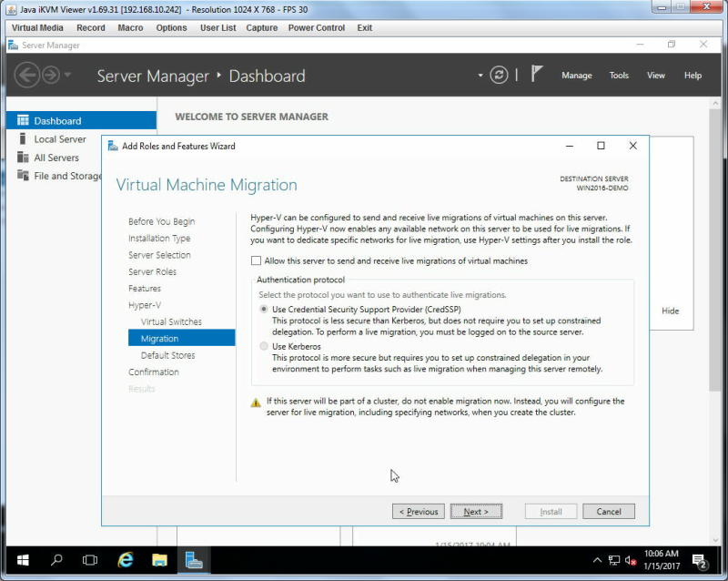Click the Next button in wizard
The width and height of the screenshot is (728, 581).
click(476, 511)
